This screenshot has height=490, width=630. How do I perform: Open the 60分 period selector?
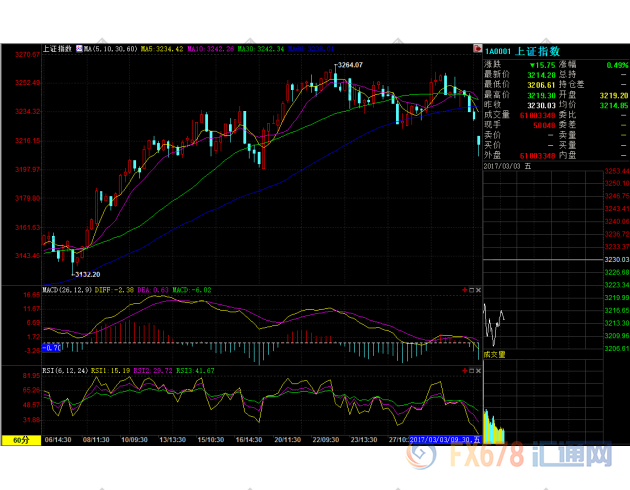[19, 439]
